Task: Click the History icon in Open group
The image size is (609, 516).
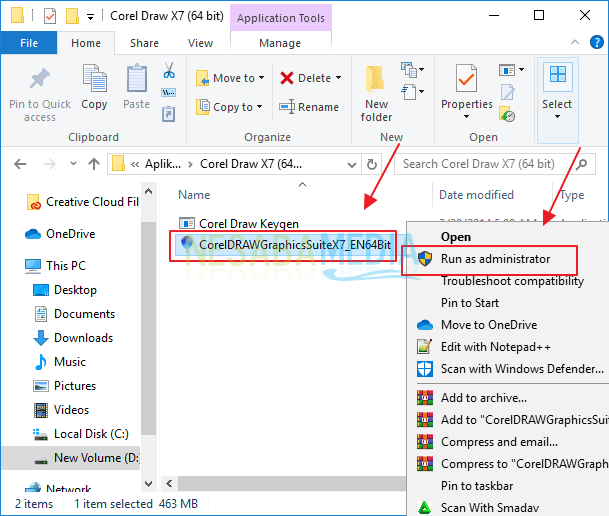Action: (507, 114)
